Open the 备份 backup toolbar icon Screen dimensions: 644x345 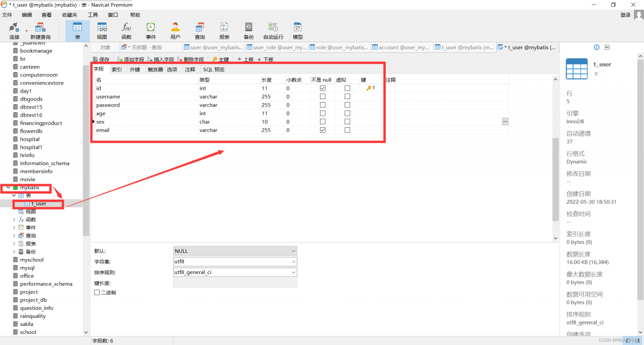pos(249,31)
